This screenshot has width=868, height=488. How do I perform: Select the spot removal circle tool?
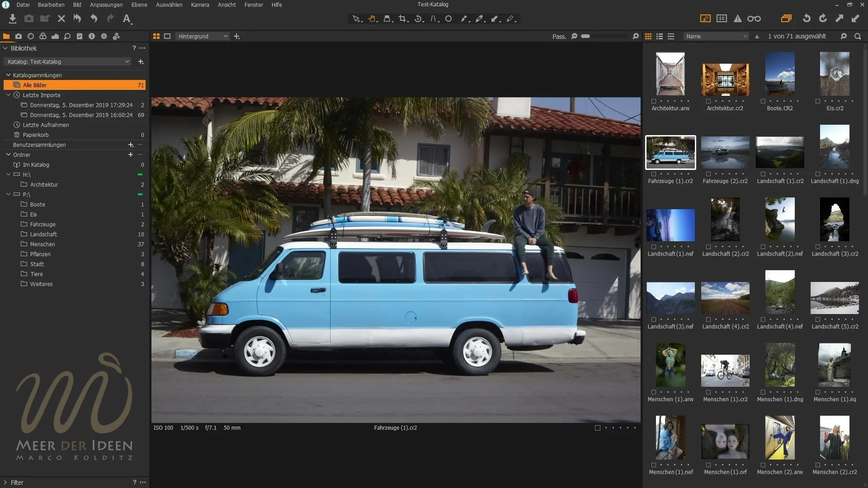pos(448,19)
